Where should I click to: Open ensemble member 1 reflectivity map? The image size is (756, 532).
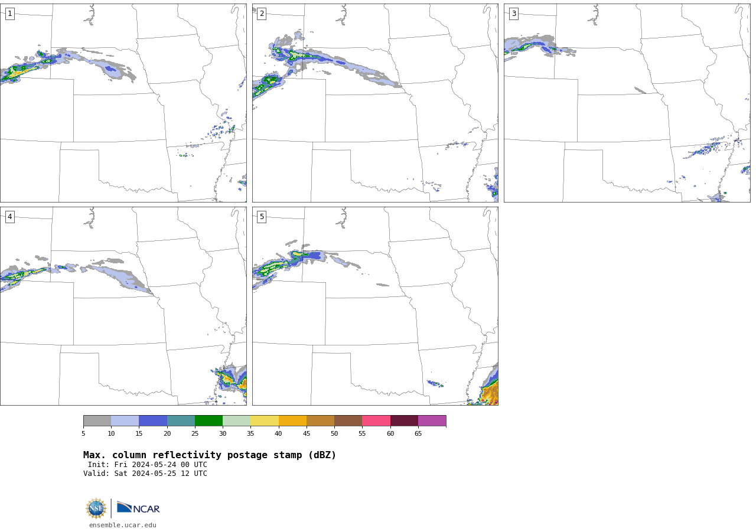123,103
